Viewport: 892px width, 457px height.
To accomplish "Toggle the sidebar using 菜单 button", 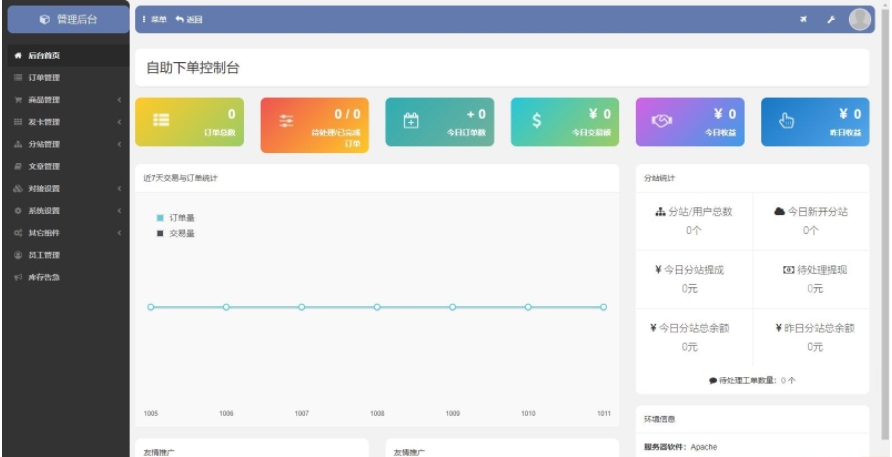I will (154, 19).
